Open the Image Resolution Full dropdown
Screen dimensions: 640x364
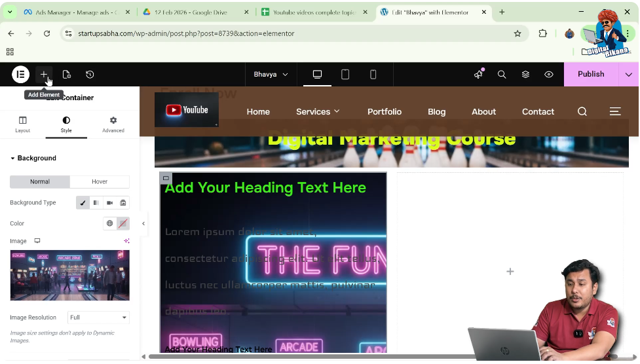click(98, 318)
